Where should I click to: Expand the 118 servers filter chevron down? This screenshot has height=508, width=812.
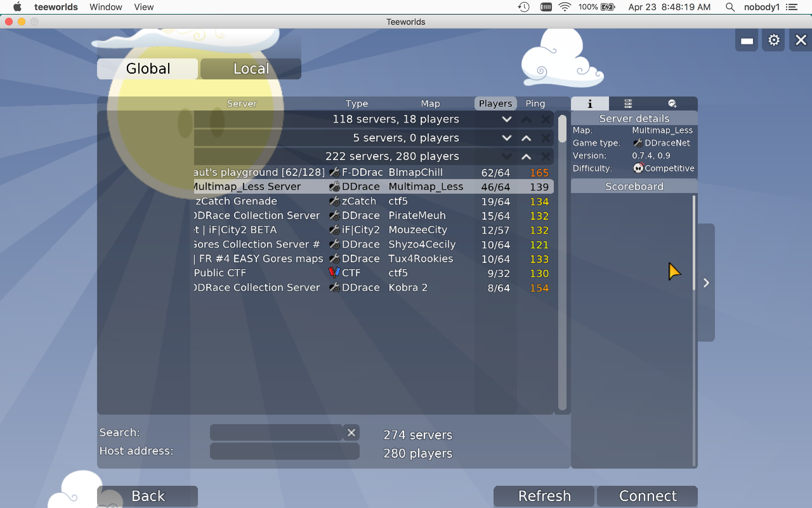pos(507,119)
